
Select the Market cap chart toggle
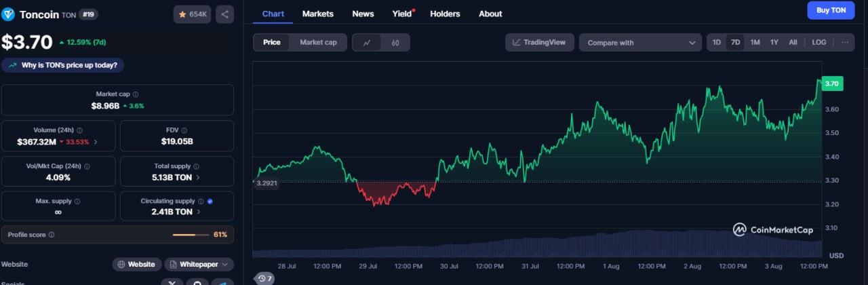[x=318, y=42]
